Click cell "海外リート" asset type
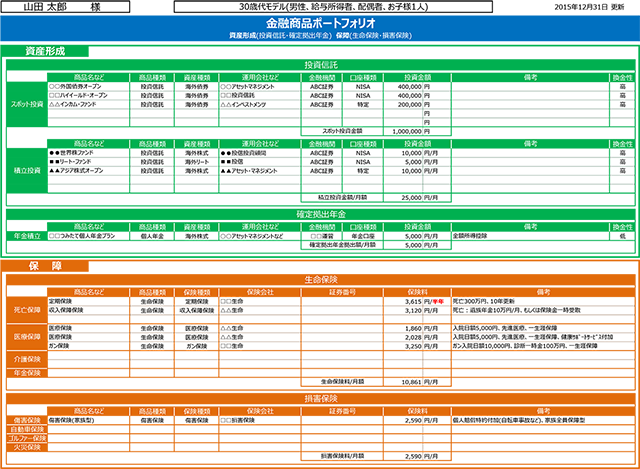The height and width of the screenshot is (469, 640). pos(197,162)
